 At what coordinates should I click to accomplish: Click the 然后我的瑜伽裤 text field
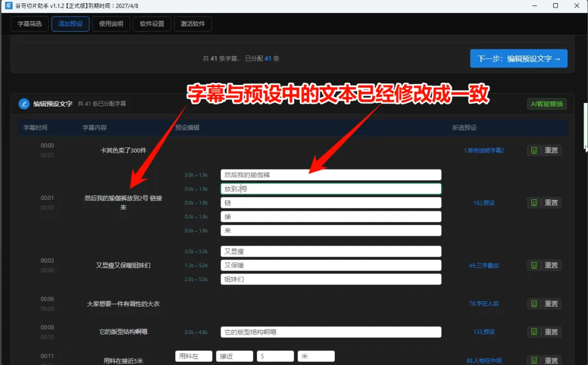(331, 175)
